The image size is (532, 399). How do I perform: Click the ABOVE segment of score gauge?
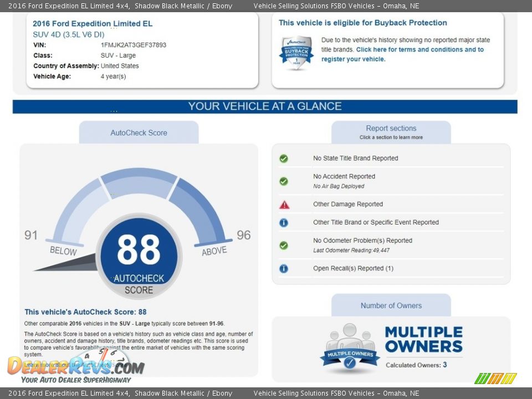[x=199, y=211]
